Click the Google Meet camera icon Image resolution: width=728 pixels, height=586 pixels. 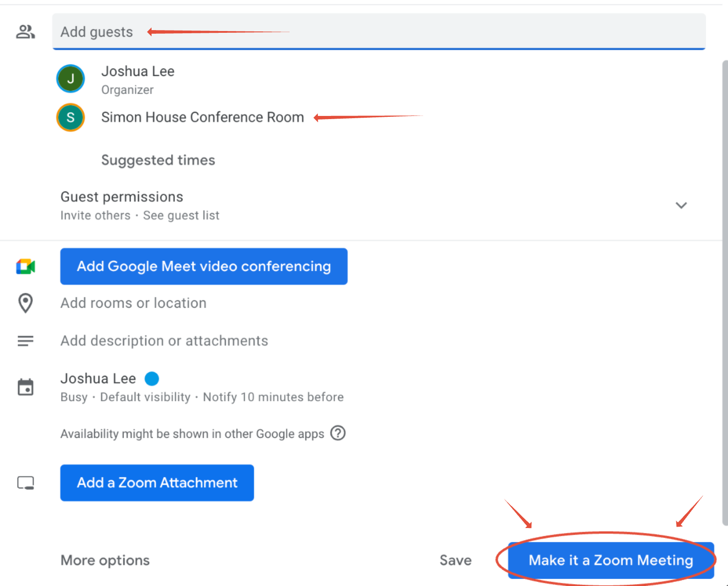pyautogui.click(x=26, y=266)
